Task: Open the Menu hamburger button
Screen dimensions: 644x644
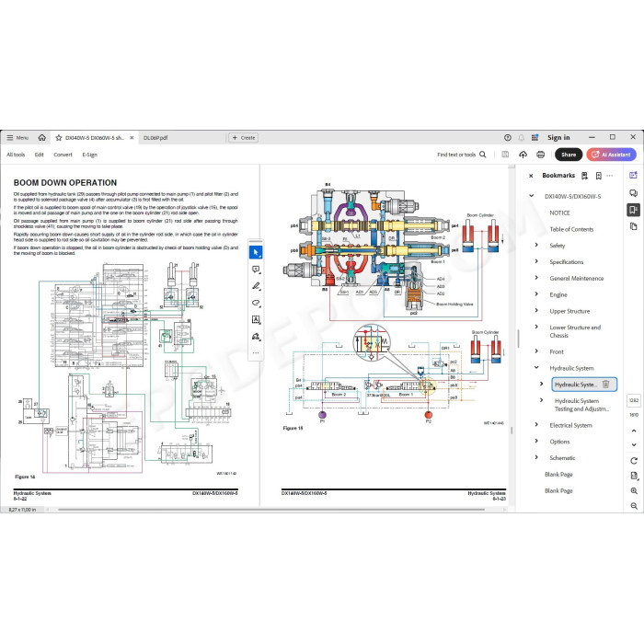Action: pos(17,138)
